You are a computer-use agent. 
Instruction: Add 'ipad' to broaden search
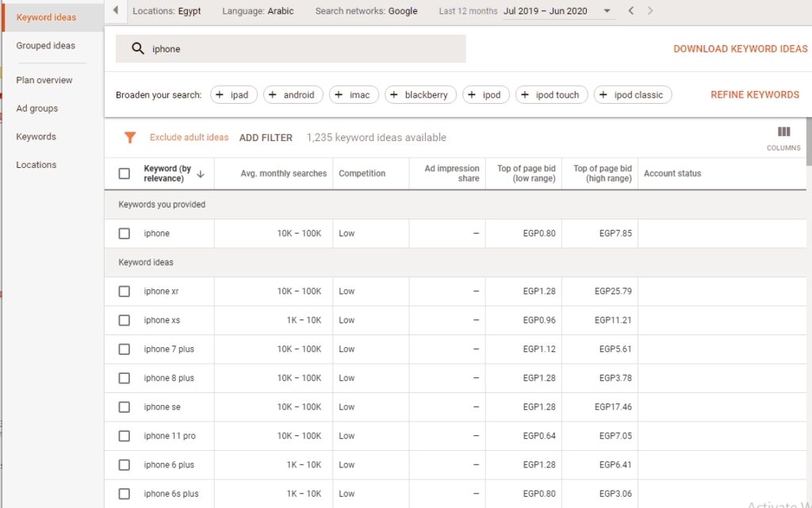pos(234,94)
